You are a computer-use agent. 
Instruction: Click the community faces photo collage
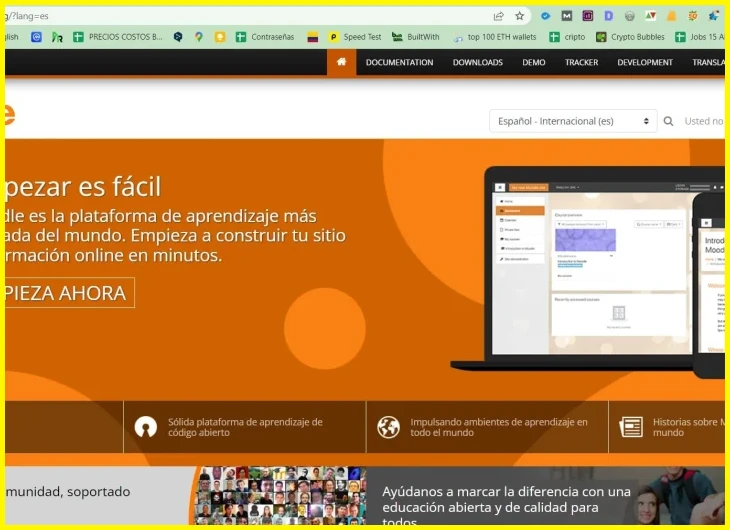pyautogui.click(x=280, y=496)
